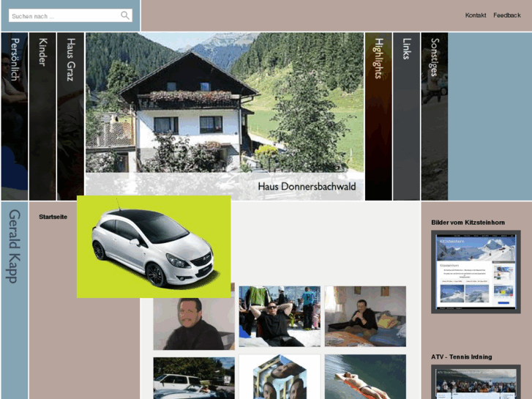Image resolution: width=532 pixels, height=399 pixels.
Task: Click the Bilder vom Kitzsteinhorn heading
Action: (468, 223)
